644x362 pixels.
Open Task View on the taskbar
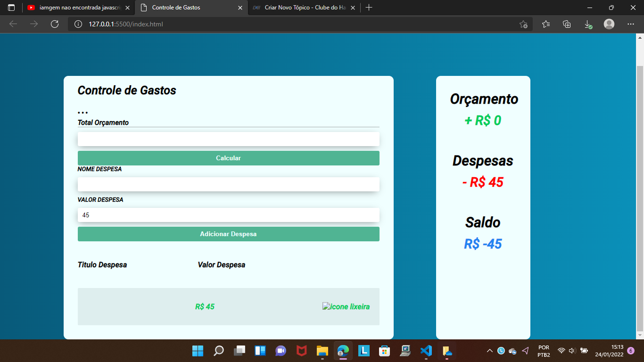[x=239, y=351]
